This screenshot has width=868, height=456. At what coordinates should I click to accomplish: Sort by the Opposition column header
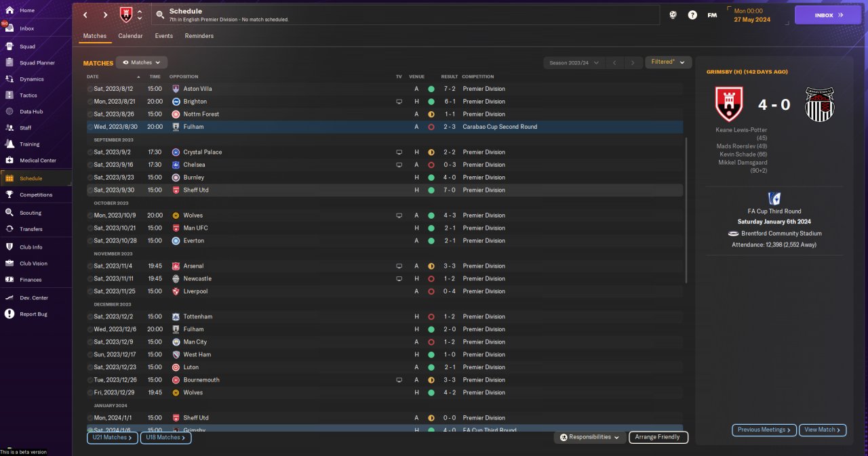(184, 77)
